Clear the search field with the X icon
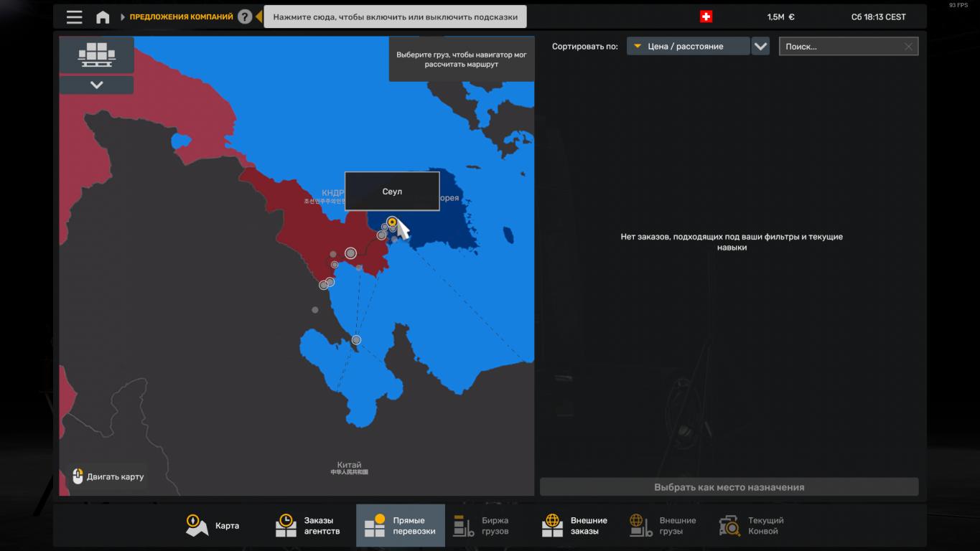The width and height of the screenshot is (980, 551). (908, 47)
